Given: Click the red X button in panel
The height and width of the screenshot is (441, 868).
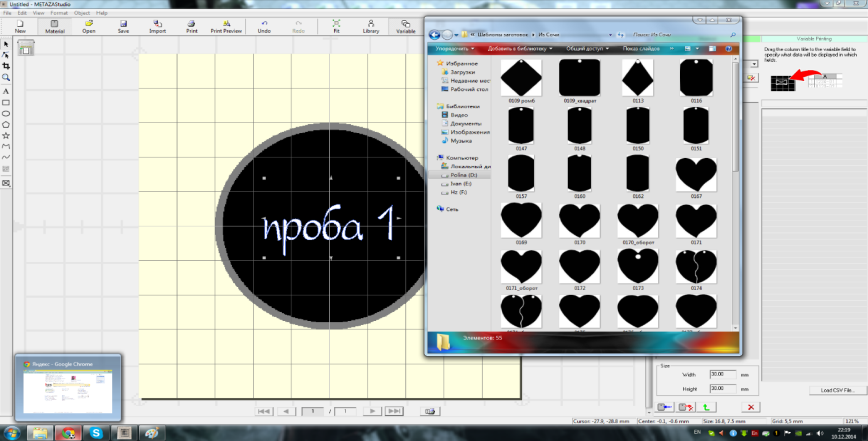Looking at the screenshot, I should [751, 407].
